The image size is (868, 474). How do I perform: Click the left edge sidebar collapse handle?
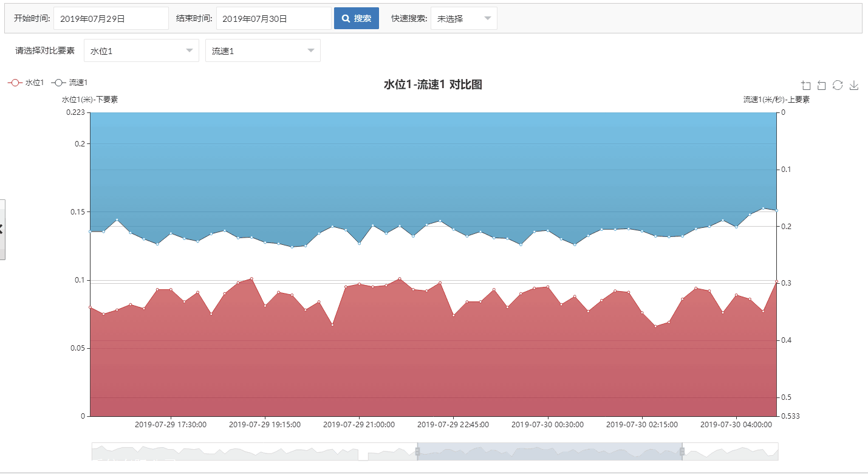(2, 229)
